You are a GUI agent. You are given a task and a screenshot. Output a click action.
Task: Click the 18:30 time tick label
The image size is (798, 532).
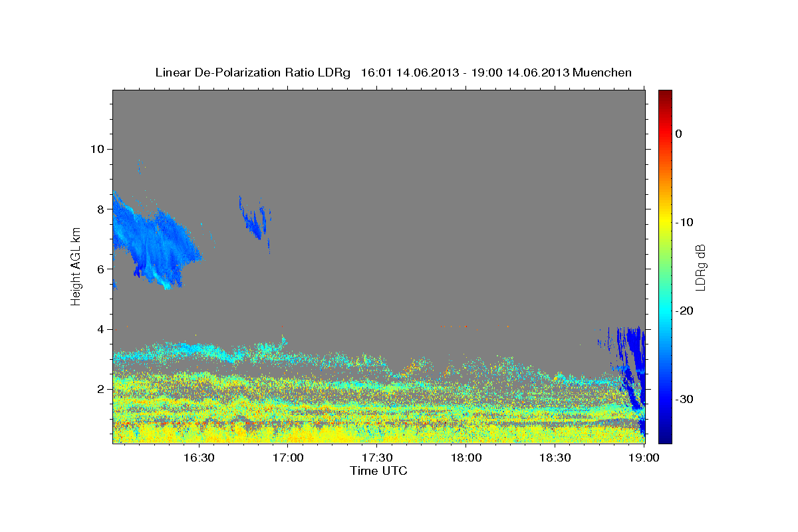pyautogui.click(x=555, y=458)
